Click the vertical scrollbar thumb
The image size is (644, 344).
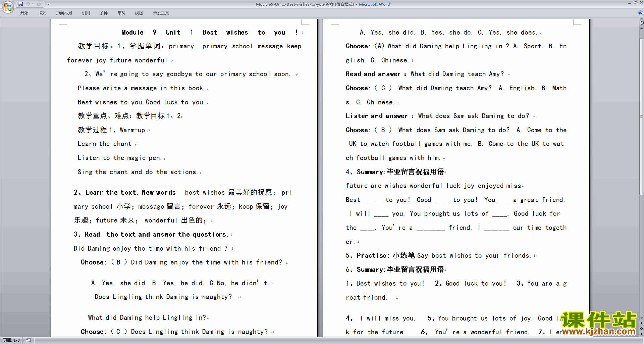point(641,116)
